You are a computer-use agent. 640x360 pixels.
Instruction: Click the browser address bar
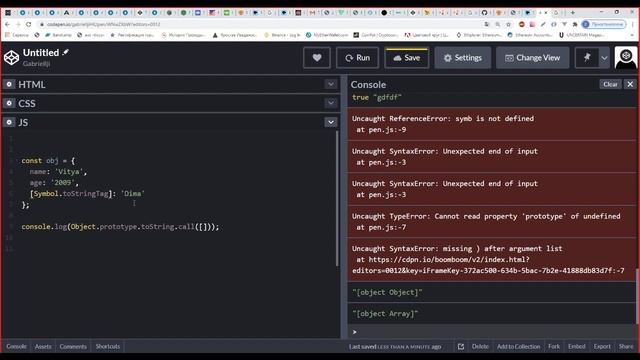tap(261, 24)
